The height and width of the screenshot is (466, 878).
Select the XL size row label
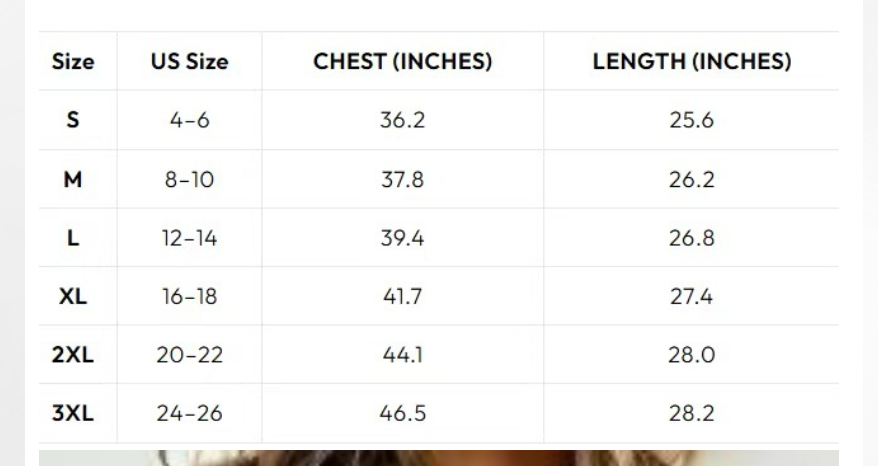tap(73, 296)
